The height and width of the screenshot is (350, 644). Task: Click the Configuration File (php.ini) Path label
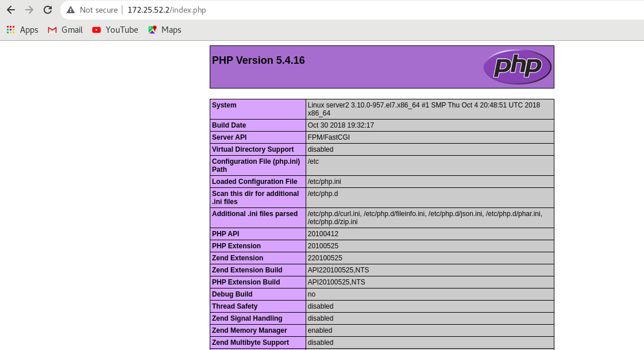pos(256,166)
